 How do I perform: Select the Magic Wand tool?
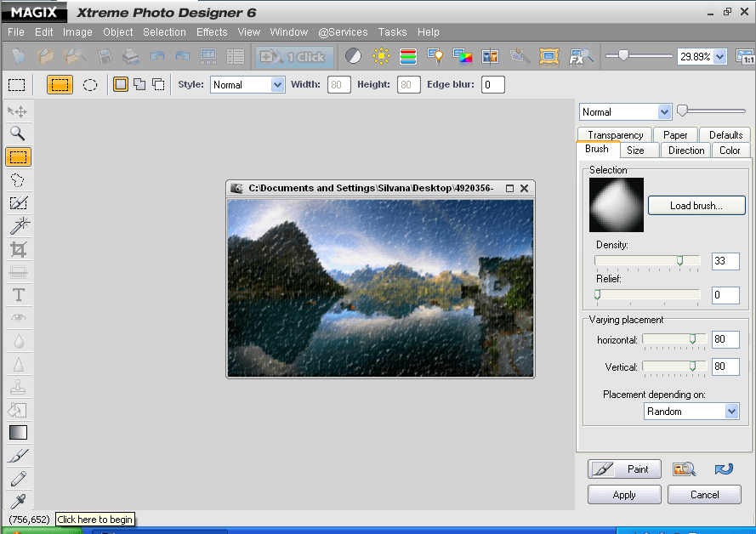coord(17,225)
